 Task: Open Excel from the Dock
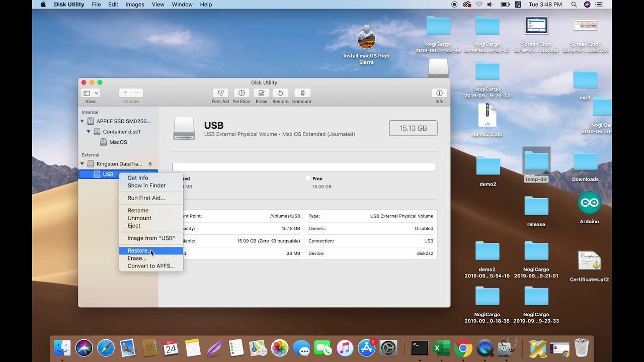coord(442,348)
